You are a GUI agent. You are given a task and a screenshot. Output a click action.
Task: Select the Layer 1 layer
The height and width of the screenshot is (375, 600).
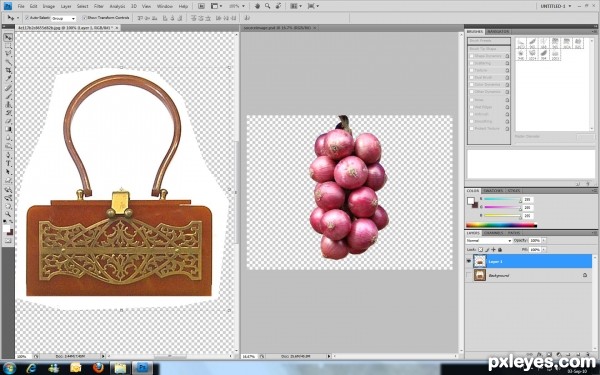[x=528, y=261]
